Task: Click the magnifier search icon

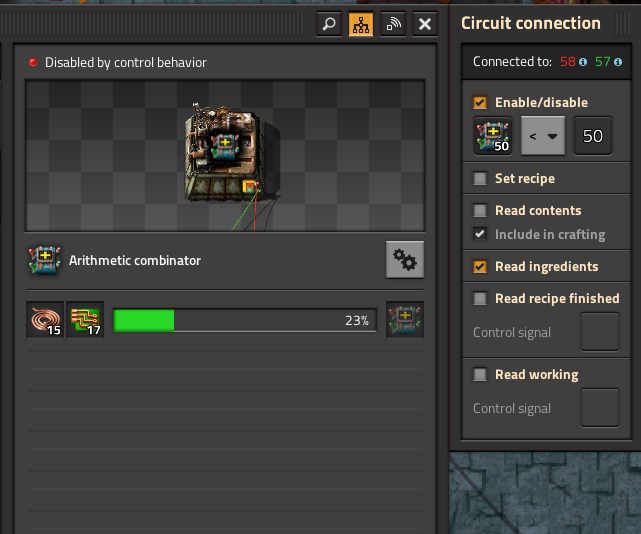Action: tap(329, 24)
